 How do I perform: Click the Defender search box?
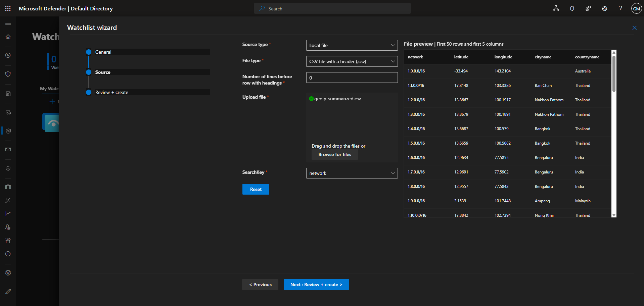coord(332,8)
